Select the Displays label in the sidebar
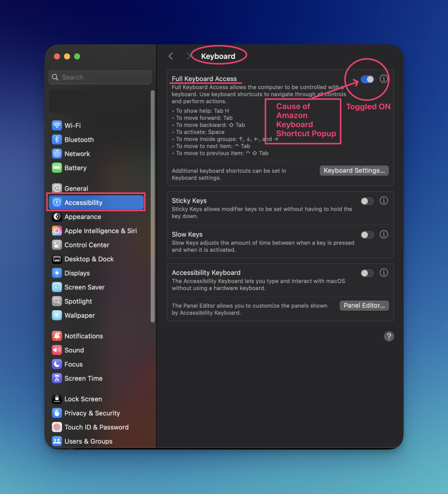 click(77, 273)
